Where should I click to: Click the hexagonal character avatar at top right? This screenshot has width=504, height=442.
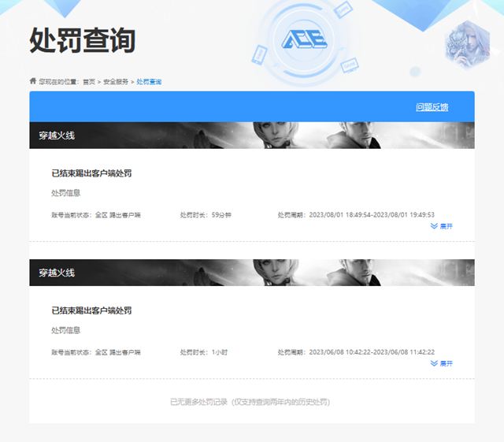468,44
